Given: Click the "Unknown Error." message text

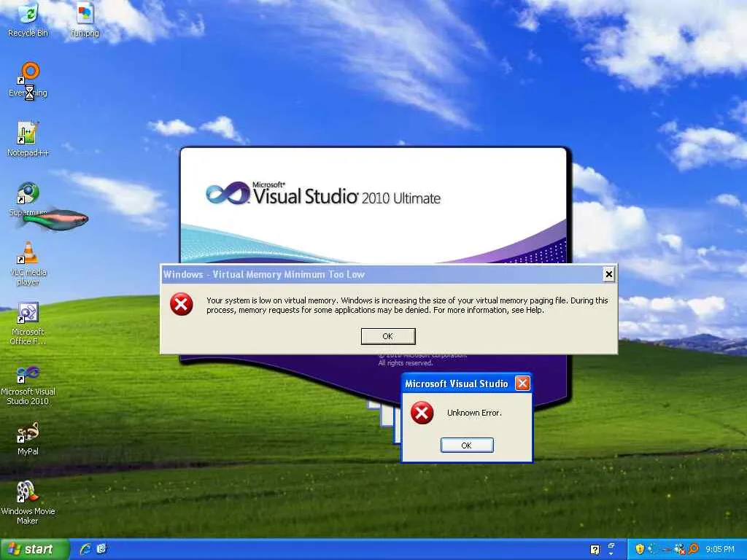Looking at the screenshot, I should tap(474, 413).
